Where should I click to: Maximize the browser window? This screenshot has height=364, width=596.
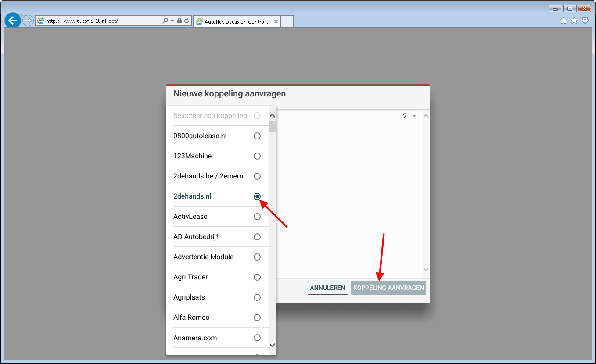pos(570,8)
